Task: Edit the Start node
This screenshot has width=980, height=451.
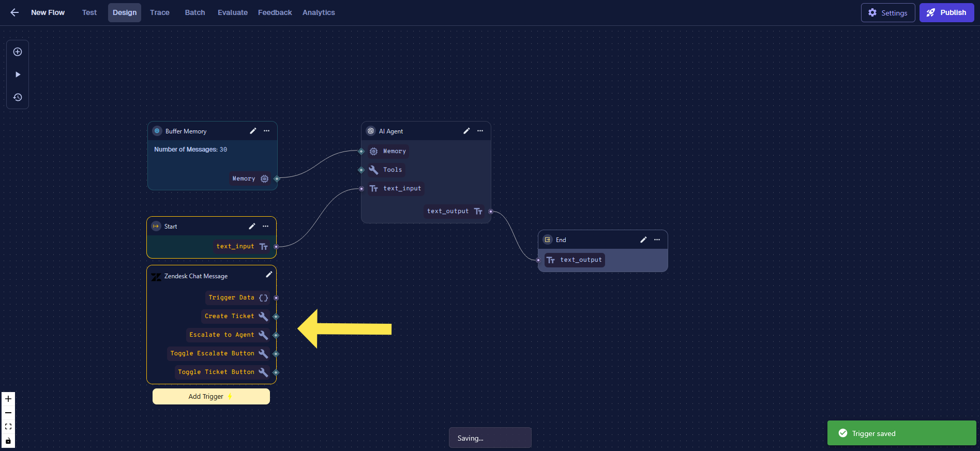Action: click(252, 226)
